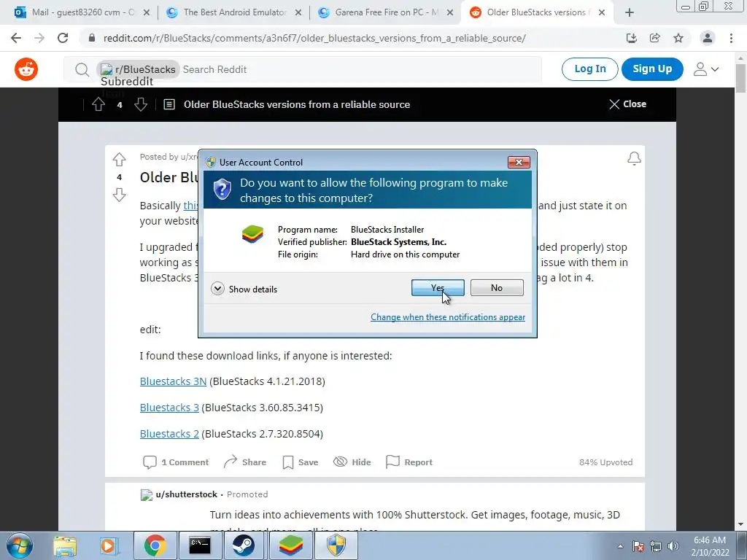
Task: Reload the Reddit page
Action: [x=63, y=38]
